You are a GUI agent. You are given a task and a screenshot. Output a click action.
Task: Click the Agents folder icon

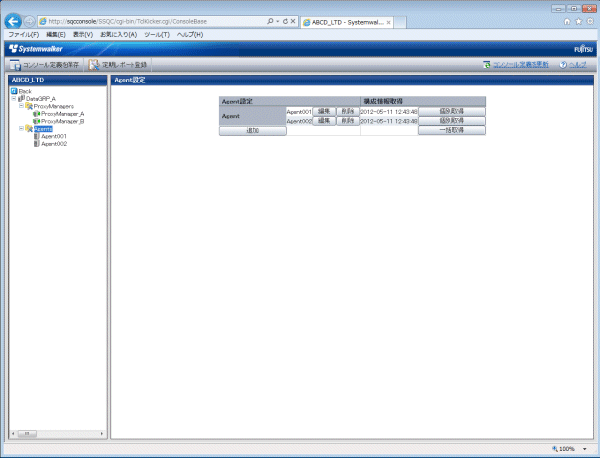29,129
